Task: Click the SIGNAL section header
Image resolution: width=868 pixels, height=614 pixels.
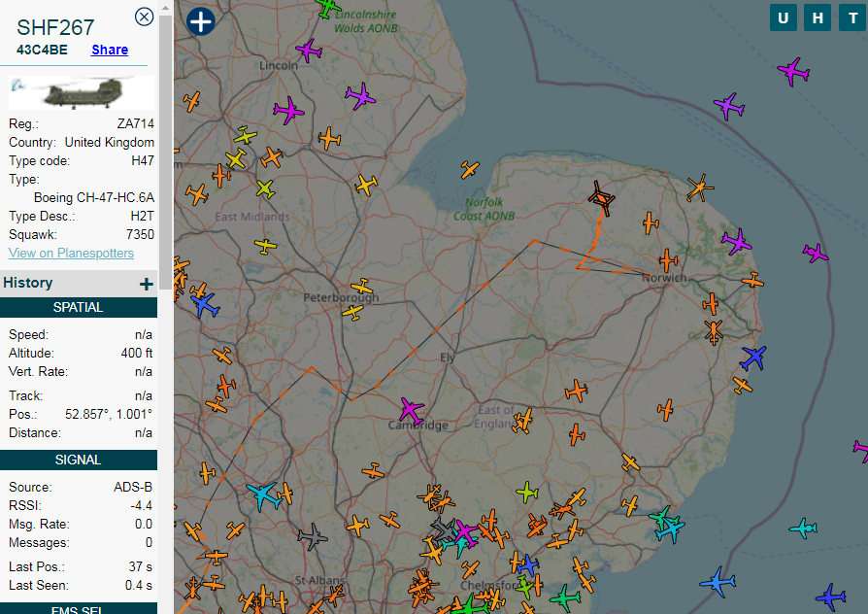Action: click(79, 460)
